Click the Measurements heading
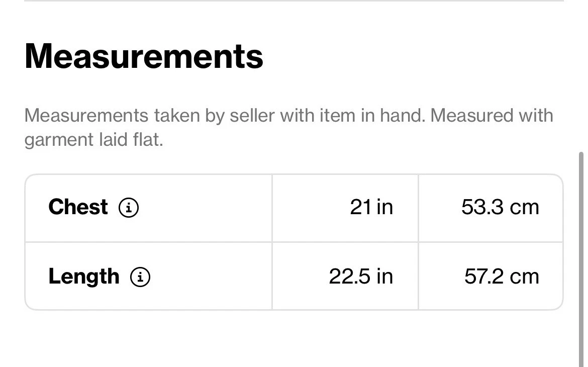This screenshot has width=588, height=367. click(x=144, y=56)
